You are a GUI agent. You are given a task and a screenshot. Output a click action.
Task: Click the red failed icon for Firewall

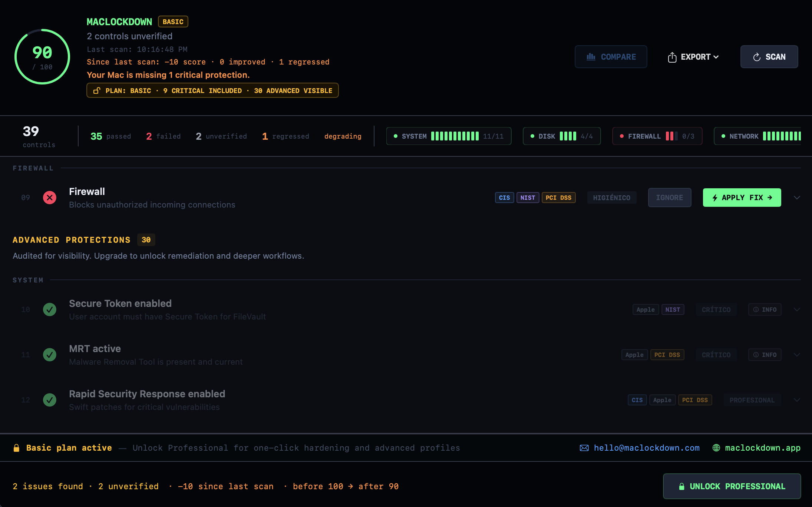tap(50, 198)
